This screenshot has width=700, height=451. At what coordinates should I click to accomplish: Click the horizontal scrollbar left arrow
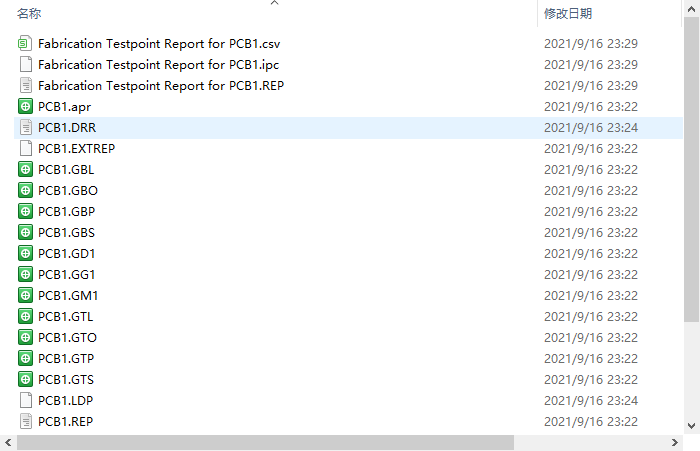click(x=8, y=443)
